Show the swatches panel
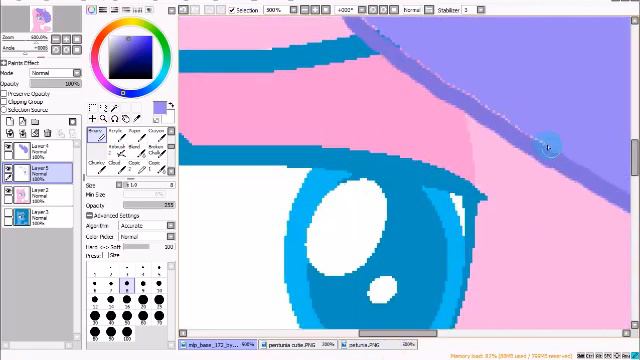This screenshot has height=360, width=640. [x=138, y=10]
